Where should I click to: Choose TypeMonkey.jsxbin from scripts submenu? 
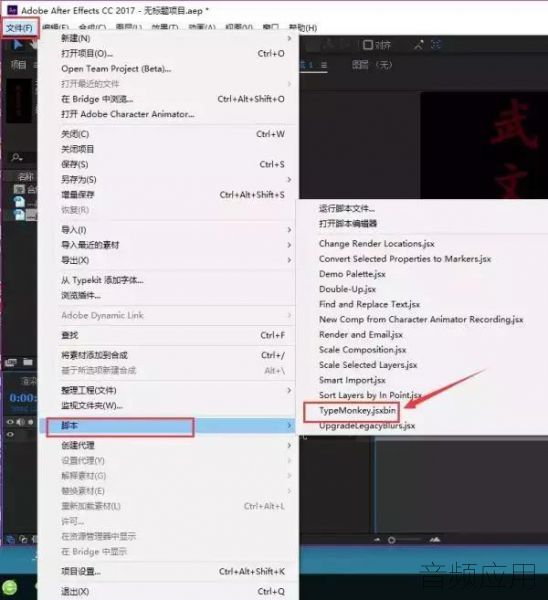(357, 411)
